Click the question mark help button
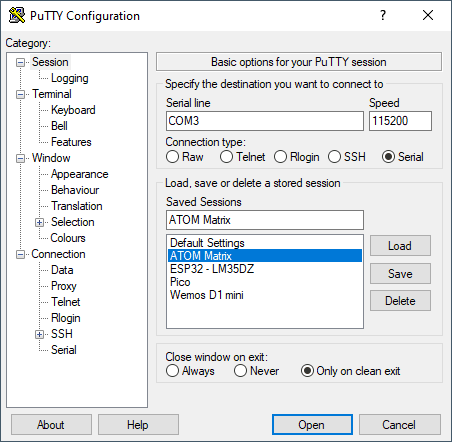452x442 pixels. (383, 15)
